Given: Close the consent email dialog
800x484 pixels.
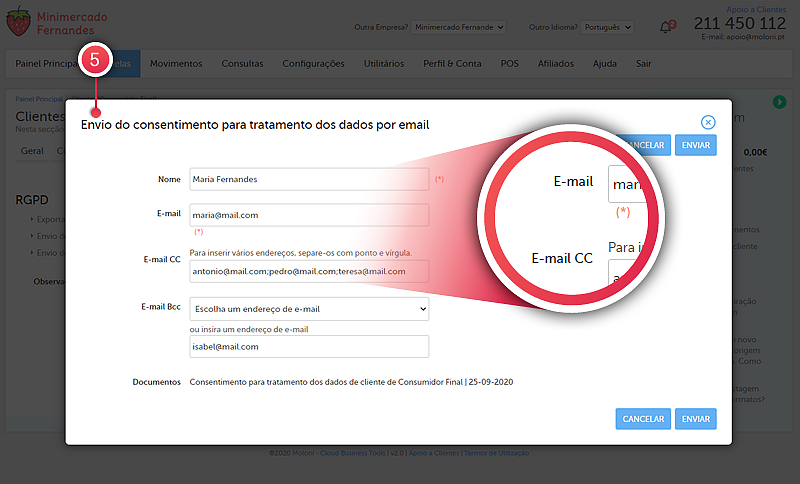Looking at the screenshot, I should (x=708, y=122).
